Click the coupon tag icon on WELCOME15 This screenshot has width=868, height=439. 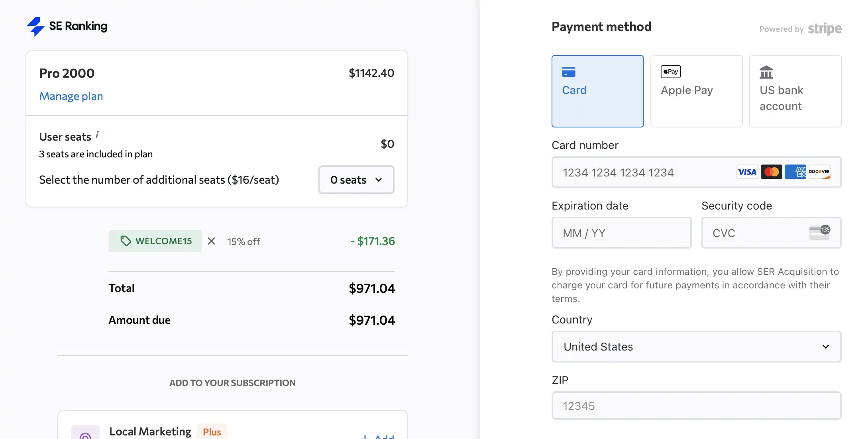[x=126, y=241]
